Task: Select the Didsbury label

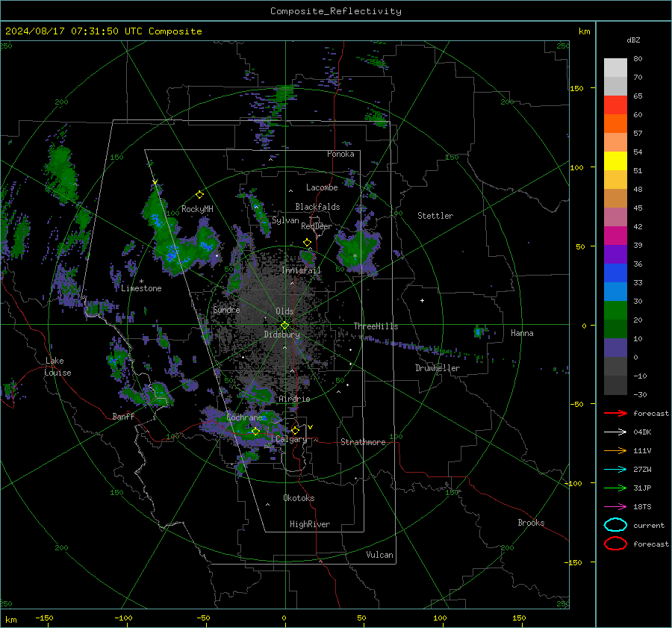Action: [x=282, y=335]
